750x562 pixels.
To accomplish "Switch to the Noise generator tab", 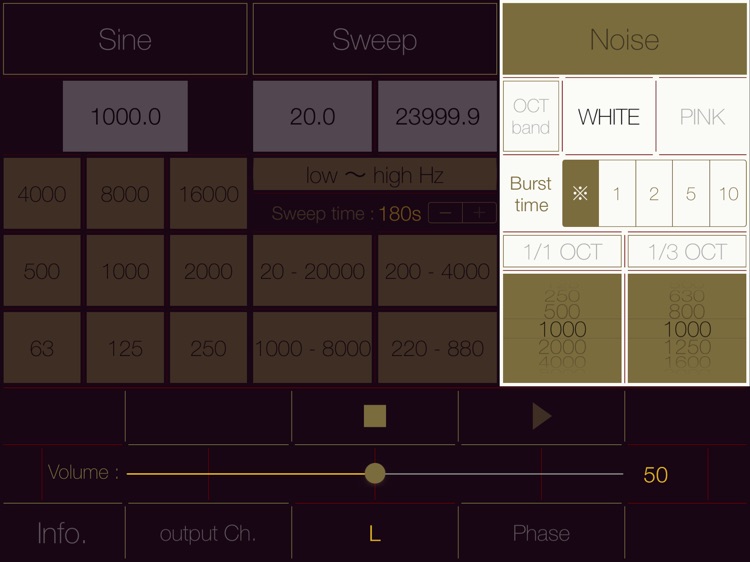I will (x=625, y=39).
